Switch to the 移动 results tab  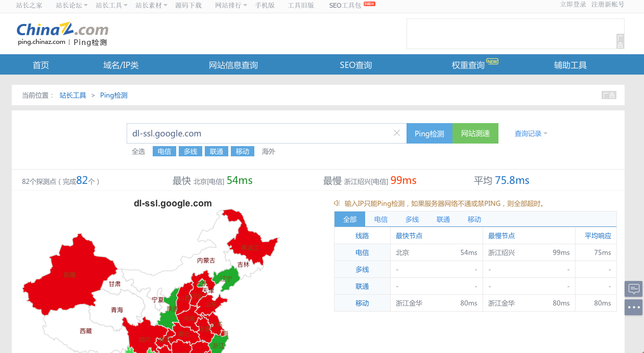tap(474, 219)
